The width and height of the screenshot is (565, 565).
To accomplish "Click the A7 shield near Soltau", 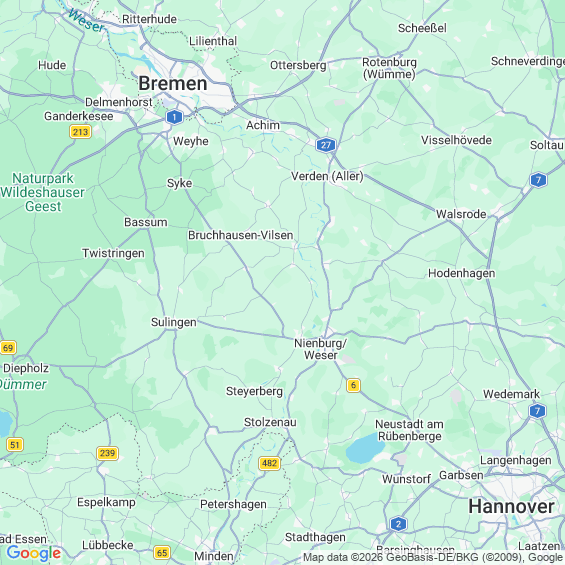I will click(538, 180).
